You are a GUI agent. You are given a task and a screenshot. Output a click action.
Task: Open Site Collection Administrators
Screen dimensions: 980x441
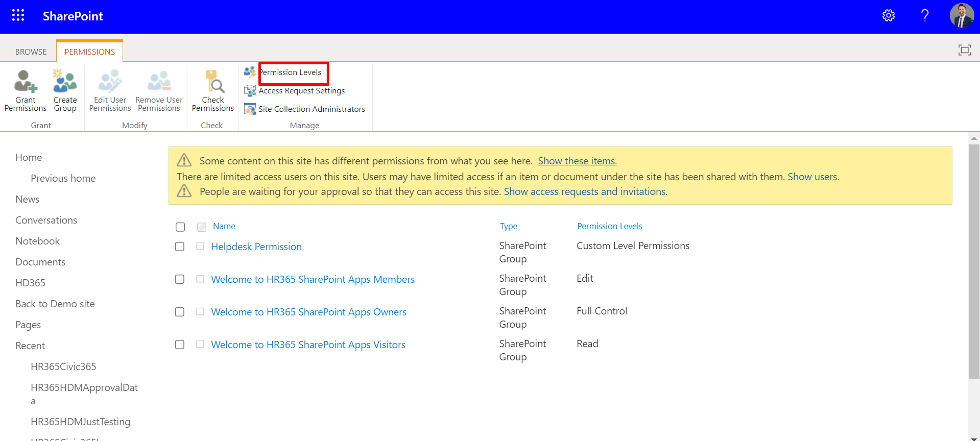pyautogui.click(x=312, y=109)
